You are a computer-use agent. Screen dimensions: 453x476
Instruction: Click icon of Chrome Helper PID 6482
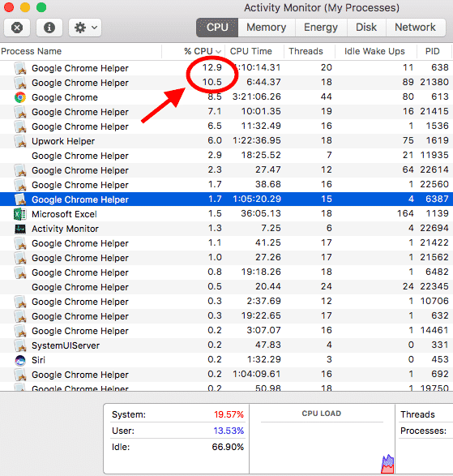(20, 272)
